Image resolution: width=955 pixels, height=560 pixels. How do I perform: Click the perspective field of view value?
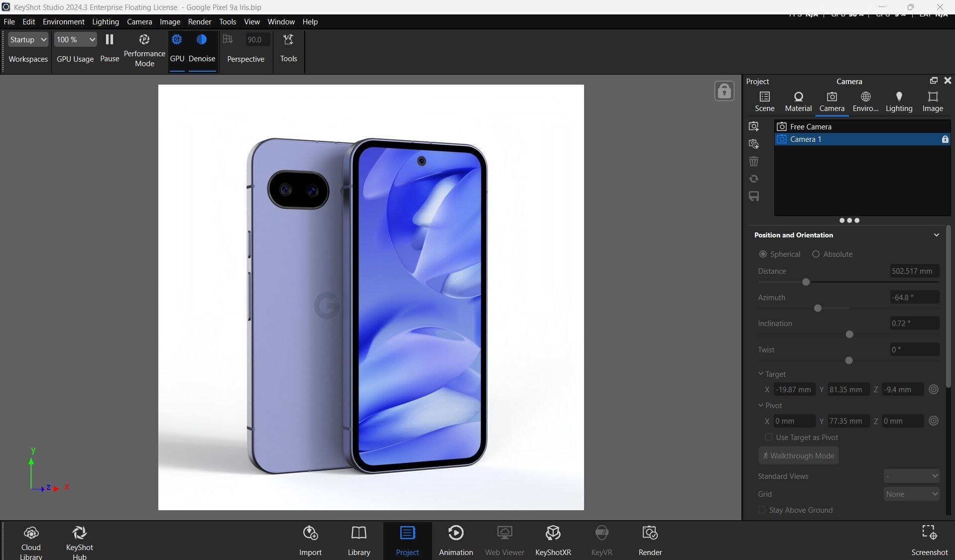point(257,39)
